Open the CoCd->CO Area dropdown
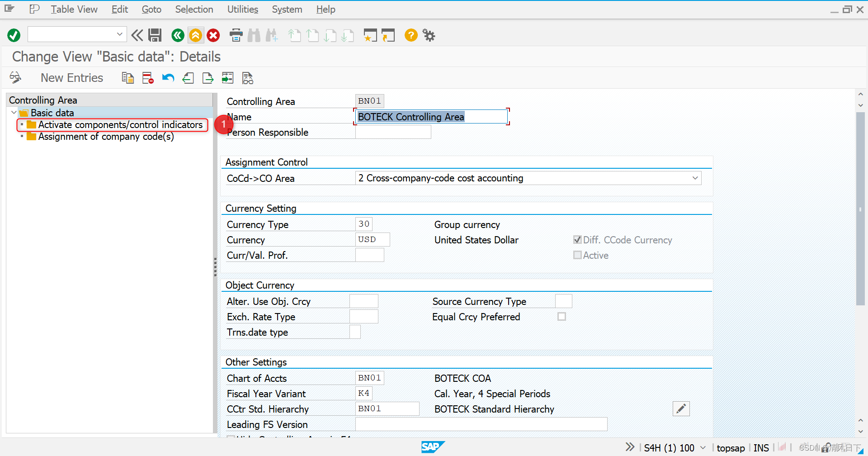Screen dimensions: 868x456 click(x=695, y=178)
